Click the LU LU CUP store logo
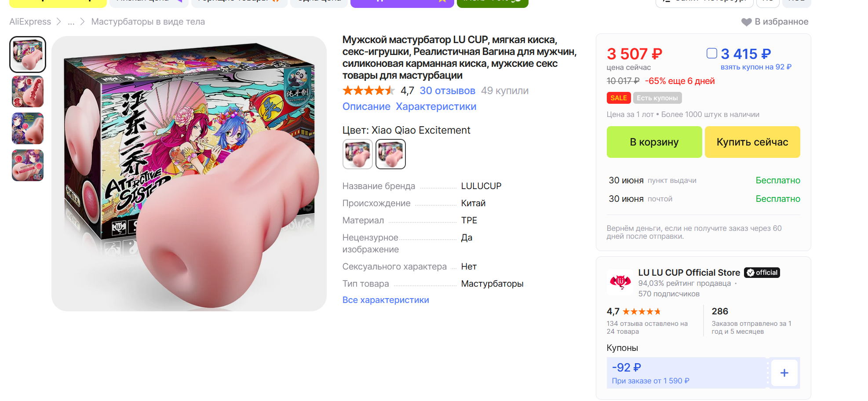This screenshot has height=401, width=868. (x=620, y=281)
